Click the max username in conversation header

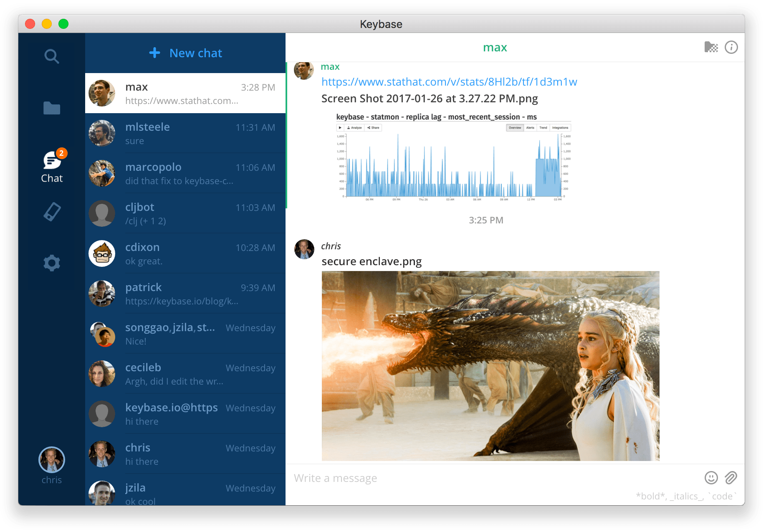495,48
